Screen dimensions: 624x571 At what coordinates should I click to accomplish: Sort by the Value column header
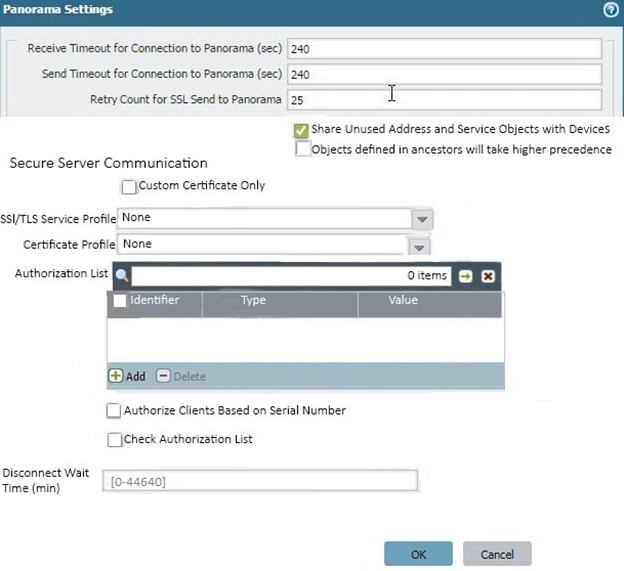click(403, 300)
